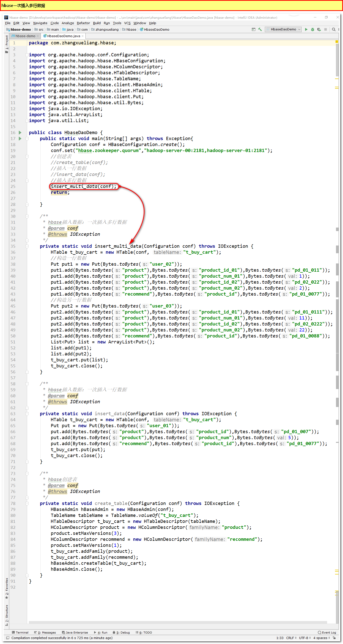
Task: Click zhangxueliang package in navigation bar
Action: click(x=105, y=29)
